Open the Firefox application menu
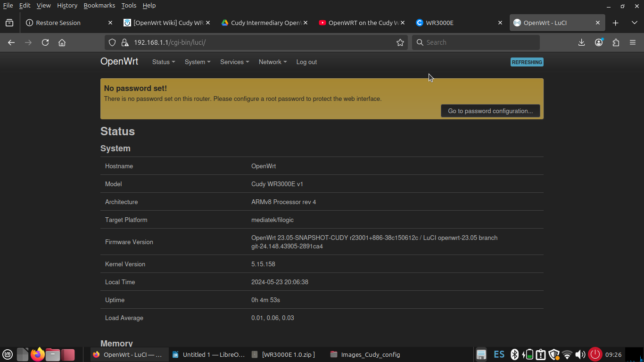Screen dimensions: 644x362 point(633,42)
